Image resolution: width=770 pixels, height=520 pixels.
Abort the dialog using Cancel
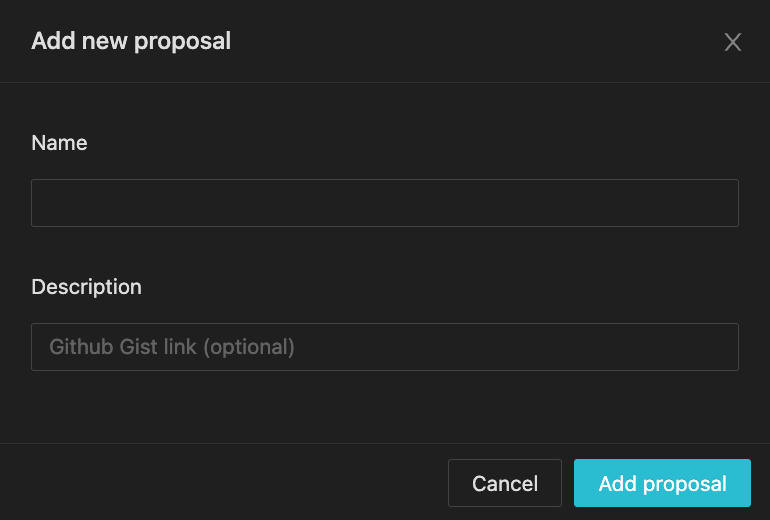pyautogui.click(x=505, y=483)
